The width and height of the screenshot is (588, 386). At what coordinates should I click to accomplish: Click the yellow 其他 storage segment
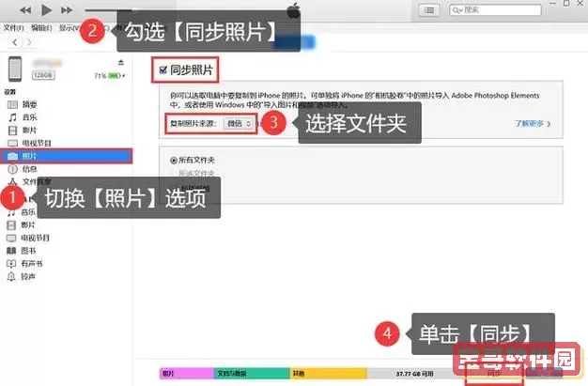click(x=329, y=374)
